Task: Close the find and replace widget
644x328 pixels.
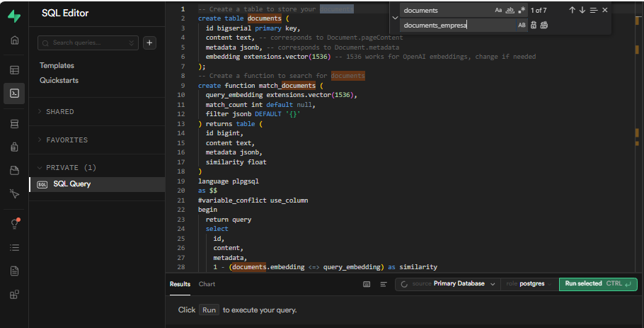Action: point(605,11)
